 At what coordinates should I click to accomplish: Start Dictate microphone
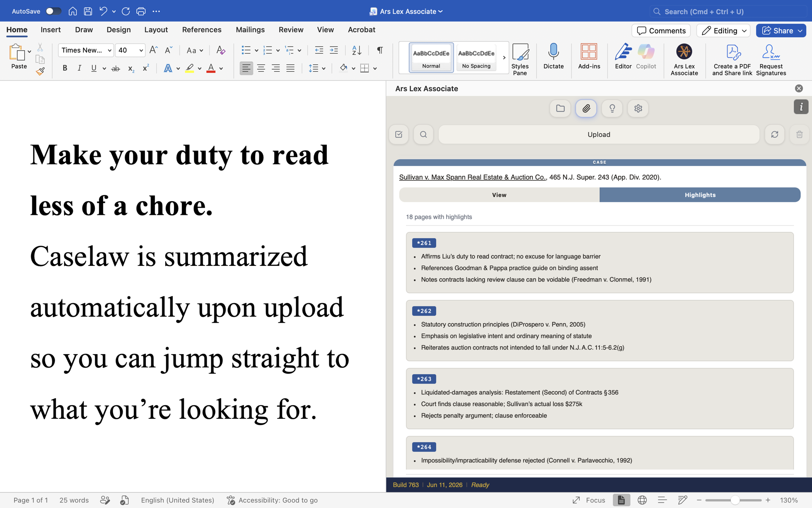[x=553, y=56]
